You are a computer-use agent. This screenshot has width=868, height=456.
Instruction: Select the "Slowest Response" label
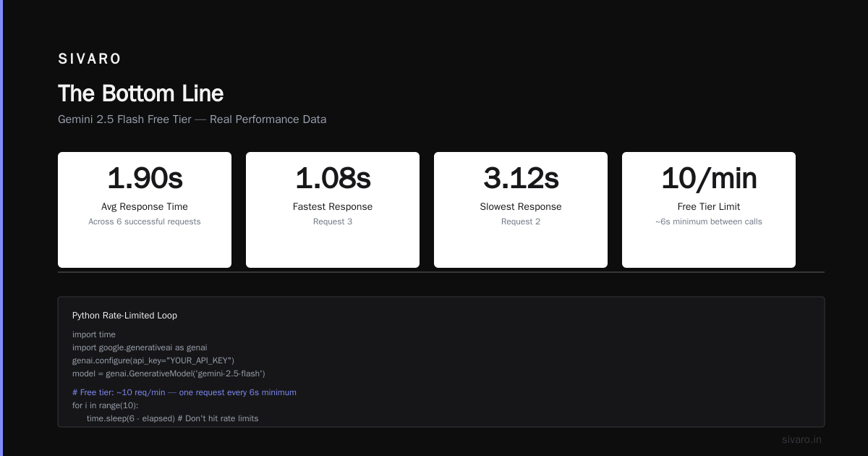coord(521,207)
